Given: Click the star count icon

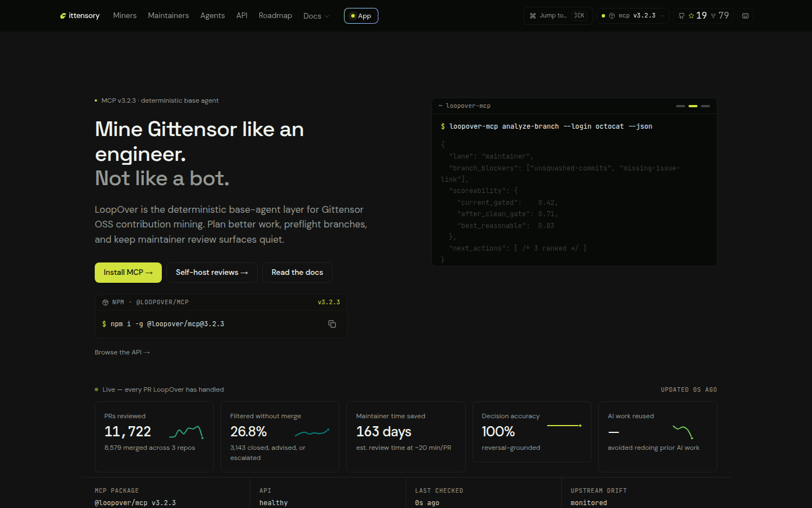Looking at the screenshot, I should pos(691,16).
